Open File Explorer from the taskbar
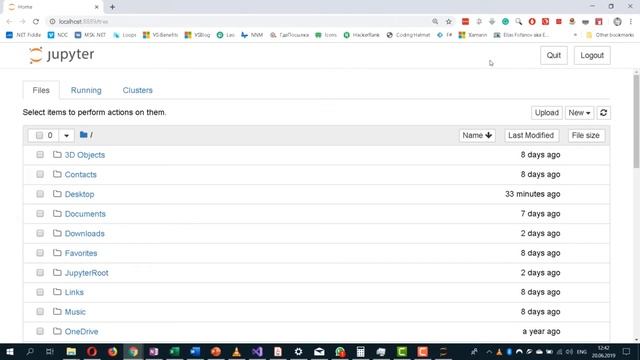This screenshot has height=360, width=640. point(71,351)
